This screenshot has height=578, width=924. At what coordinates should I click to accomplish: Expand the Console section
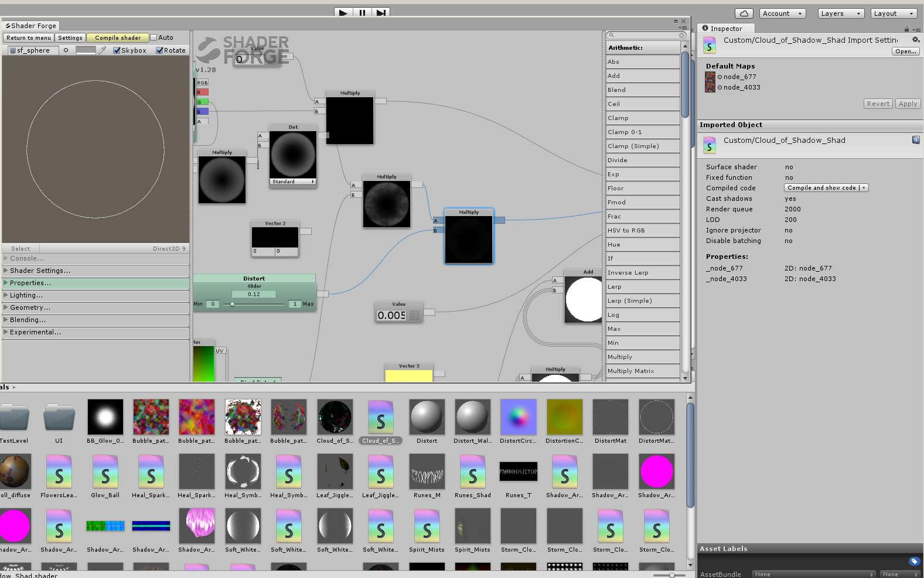[96, 258]
